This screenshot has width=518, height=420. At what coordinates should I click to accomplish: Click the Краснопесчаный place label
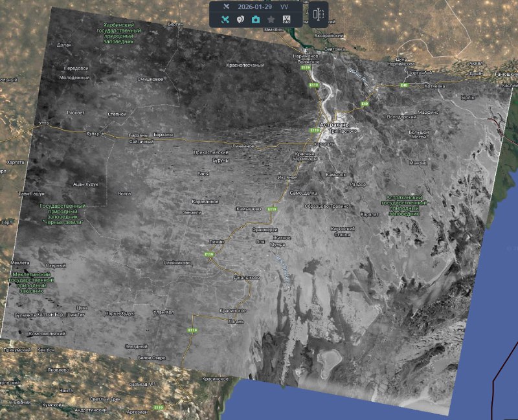(245, 65)
